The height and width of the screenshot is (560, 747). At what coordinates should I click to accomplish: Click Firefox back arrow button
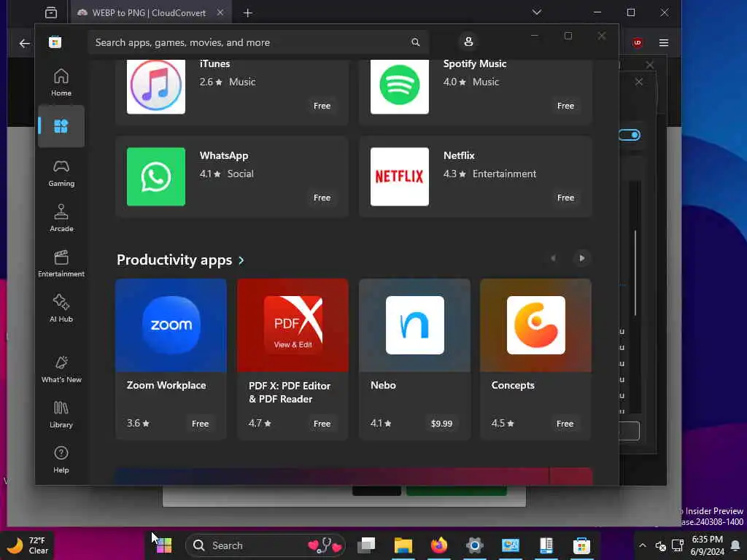pyautogui.click(x=24, y=43)
